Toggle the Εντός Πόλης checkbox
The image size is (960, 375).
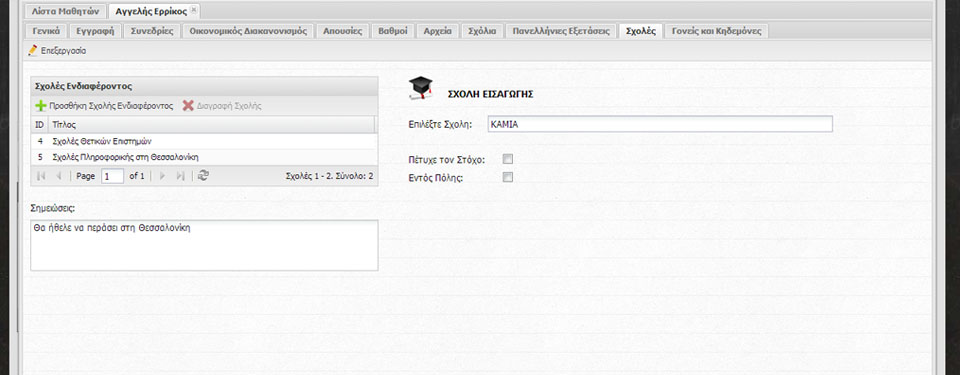click(x=508, y=178)
